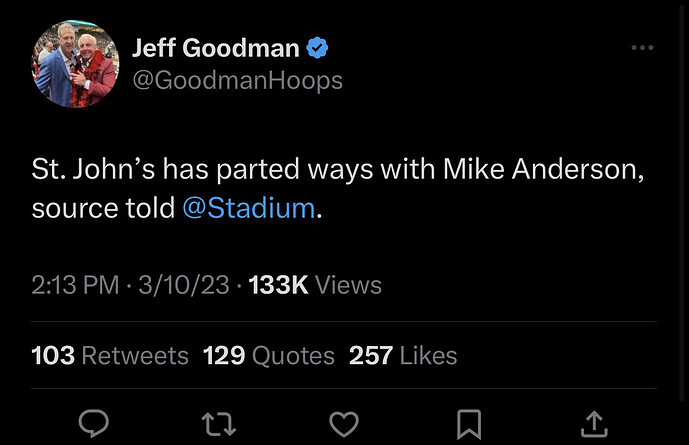Reply to Jeff Goodman's tweet
The height and width of the screenshot is (445, 689).
[x=93, y=423]
